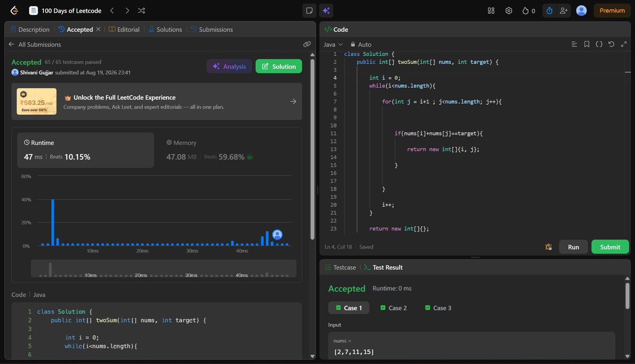Invite a collaborator with the add-person icon
Image resolution: width=635 pixels, height=364 pixels.
[x=564, y=11]
